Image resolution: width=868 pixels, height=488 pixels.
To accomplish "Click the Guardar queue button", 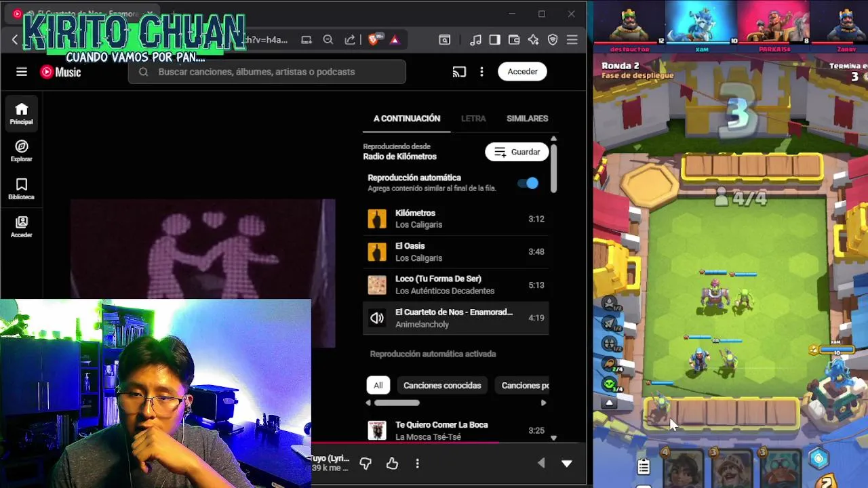I will pos(517,152).
